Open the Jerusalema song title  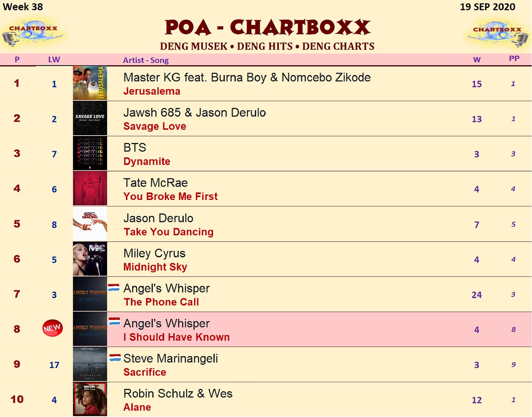152,91
